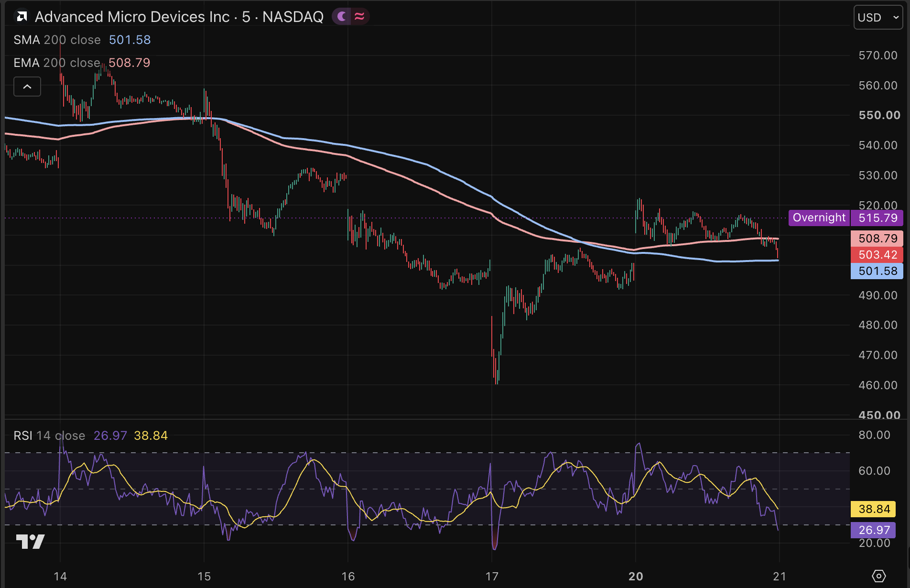The width and height of the screenshot is (910, 588).
Task: Click the blue 501.58 SMA price tag
Action: [877, 271]
